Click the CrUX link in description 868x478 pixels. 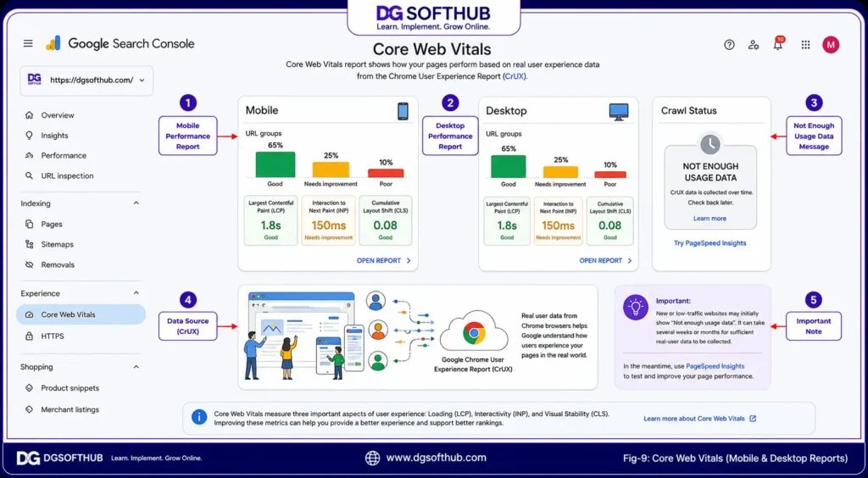coord(514,76)
